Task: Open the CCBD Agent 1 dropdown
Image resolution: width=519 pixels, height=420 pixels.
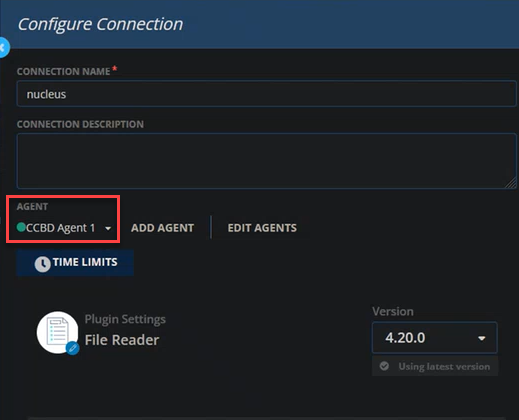Action: pos(64,228)
